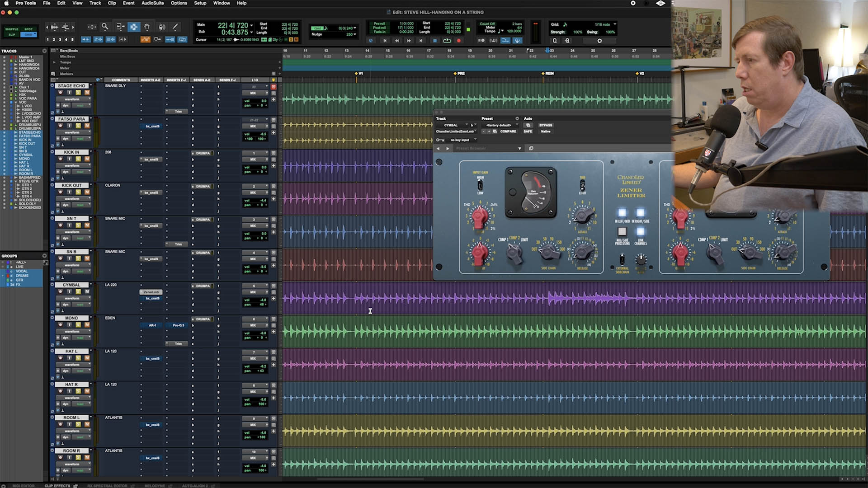
Task: Choose the Grabber hand tool
Action: pos(147,27)
